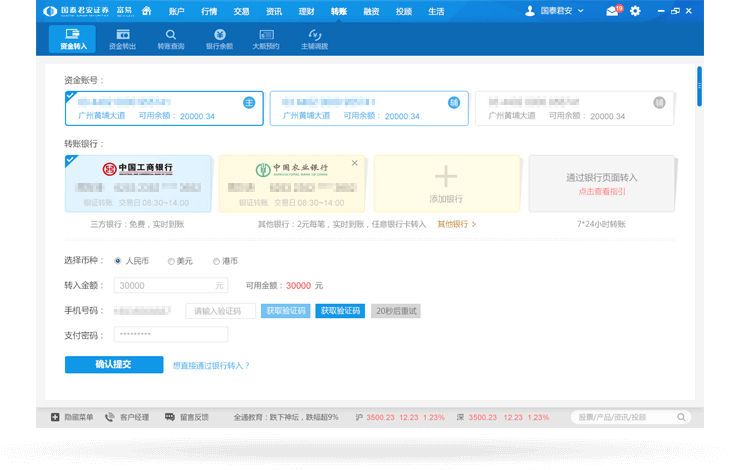Open 银行余额 bank balance tool
This screenshot has height=470, width=740.
click(x=219, y=39)
